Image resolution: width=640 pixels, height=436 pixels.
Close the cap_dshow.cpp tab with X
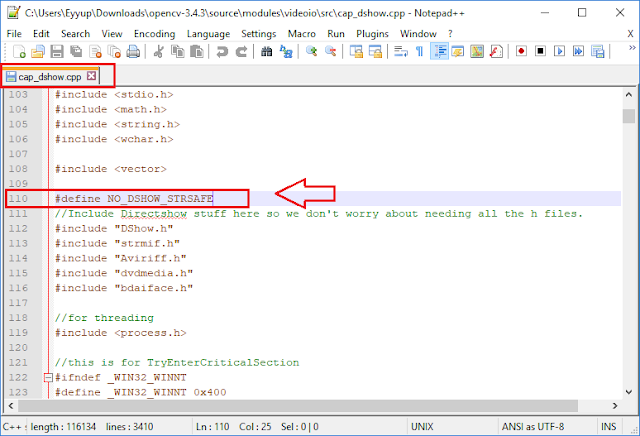[x=92, y=76]
